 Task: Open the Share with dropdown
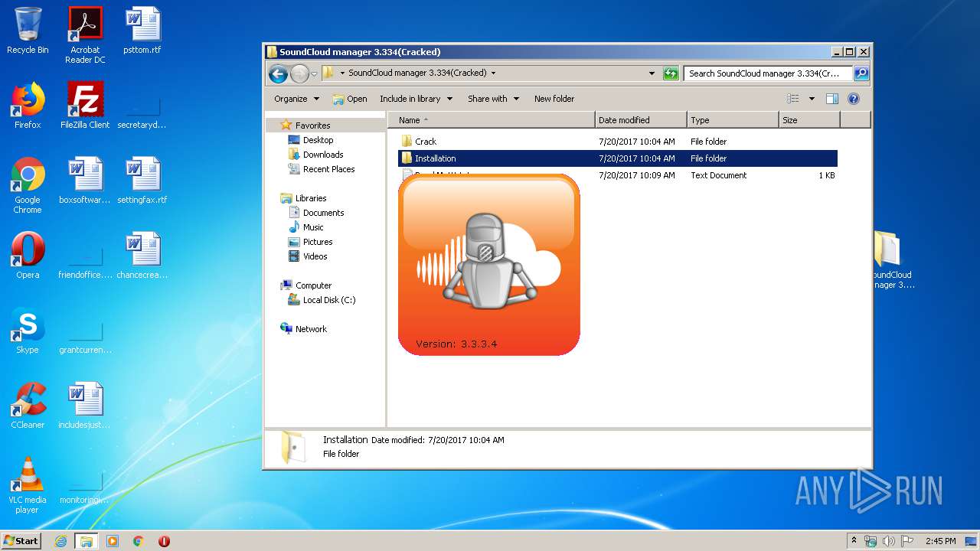[x=493, y=99]
